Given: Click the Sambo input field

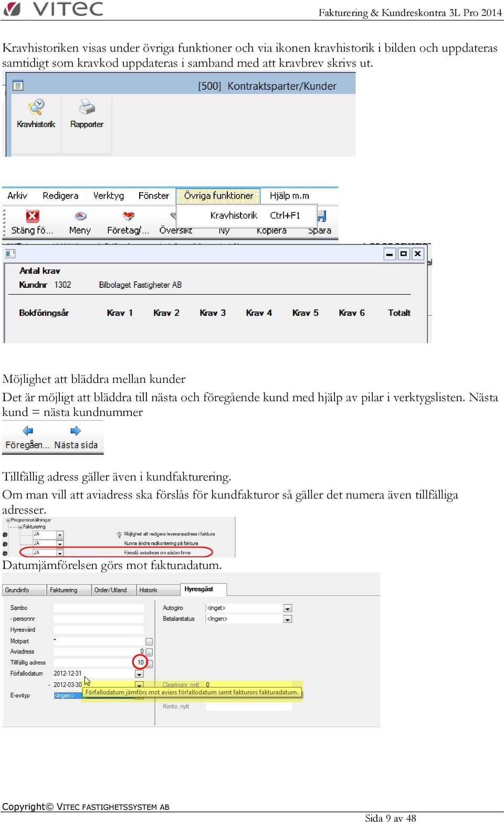Looking at the screenshot, I should click(98, 608).
